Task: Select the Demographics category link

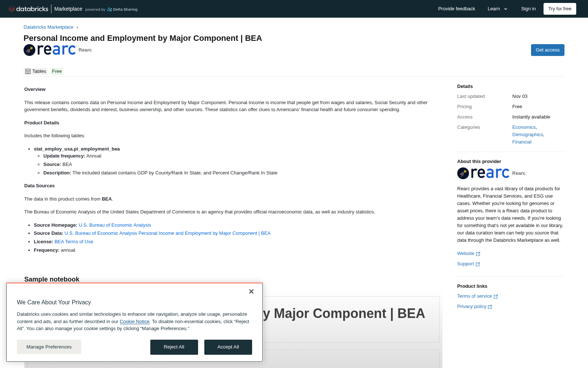Action: click(x=528, y=135)
